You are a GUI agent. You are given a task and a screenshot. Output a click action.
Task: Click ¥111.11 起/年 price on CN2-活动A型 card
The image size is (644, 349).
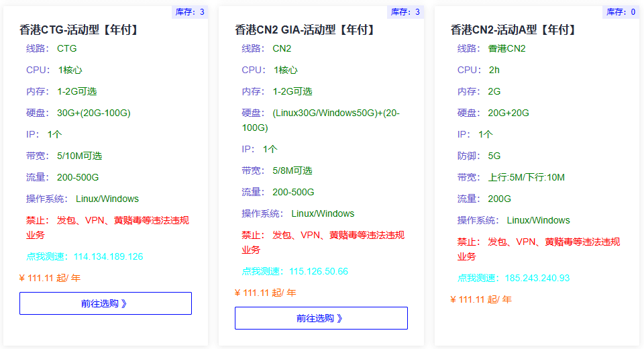(481, 299)
